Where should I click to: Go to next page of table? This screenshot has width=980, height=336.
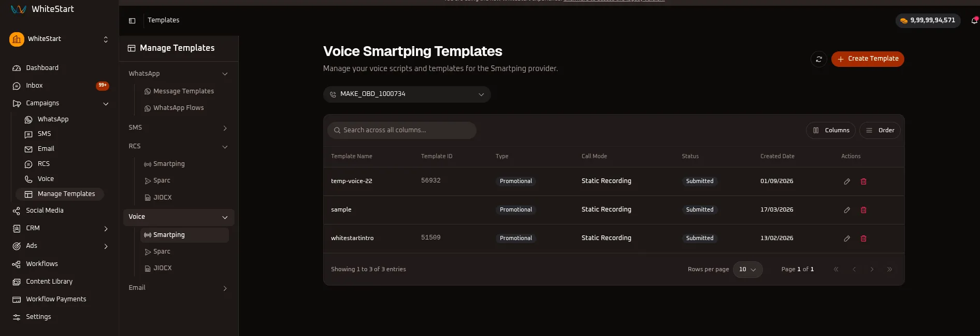(x=872, y=269)
